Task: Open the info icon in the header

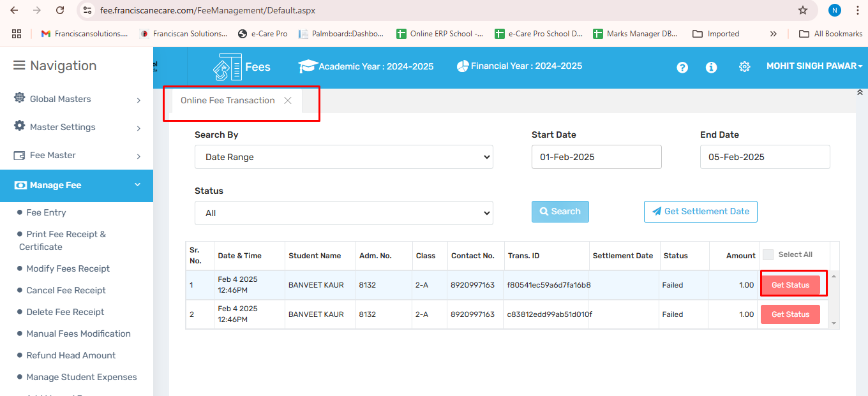Action: click(x=711, y=67)
